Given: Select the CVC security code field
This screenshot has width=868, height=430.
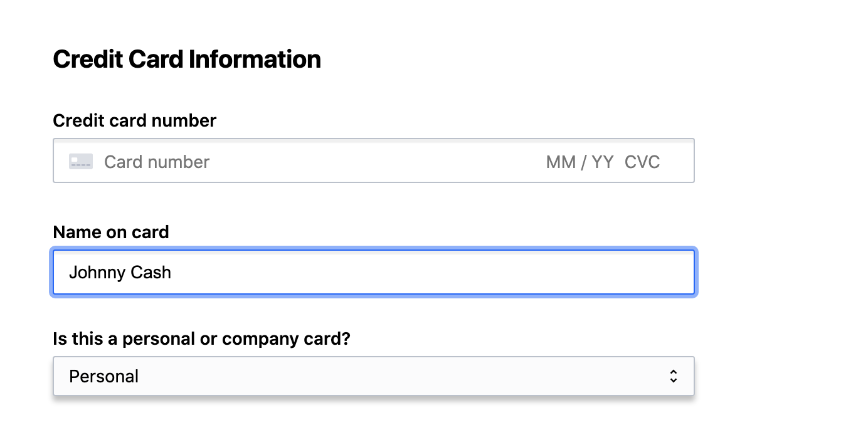Looking at the screenshot, I should pos(642,162).
